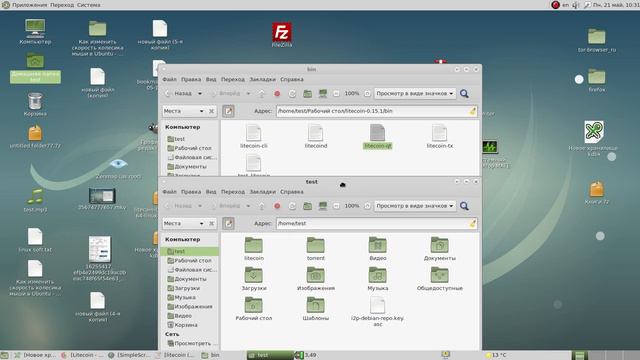640x360 pixels.
Task: Toggle path edit mode in bin window
Action: tap(229, 111)
